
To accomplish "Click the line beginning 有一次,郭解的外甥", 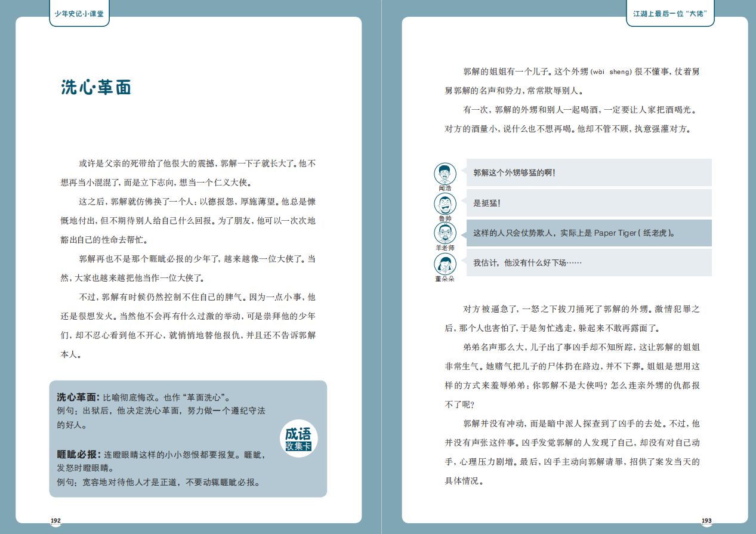I will [x=580, y=110].
